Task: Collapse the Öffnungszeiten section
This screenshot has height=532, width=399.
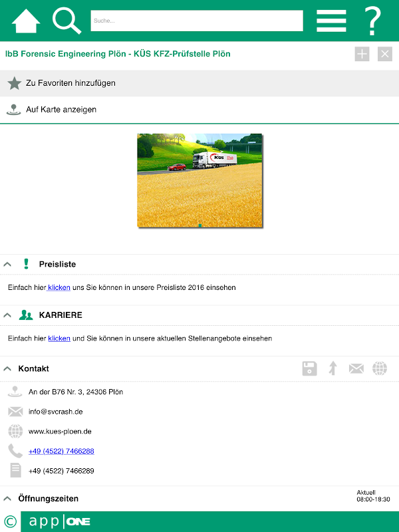Action: (x=7, y=499)
